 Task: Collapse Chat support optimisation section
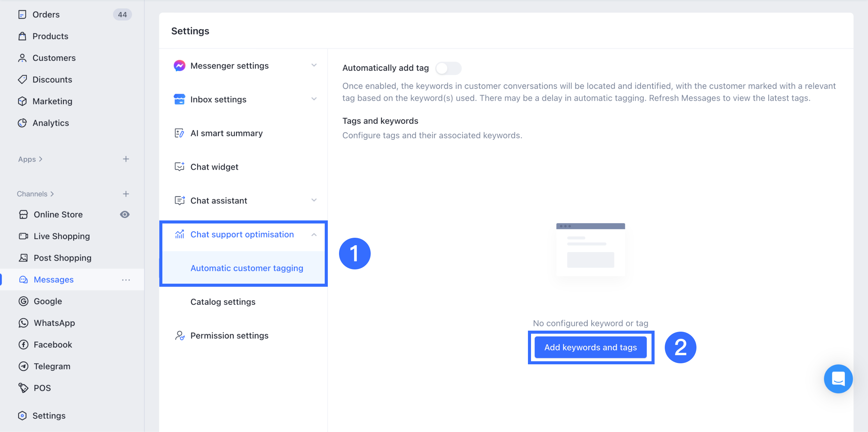(x=314, y=235)
